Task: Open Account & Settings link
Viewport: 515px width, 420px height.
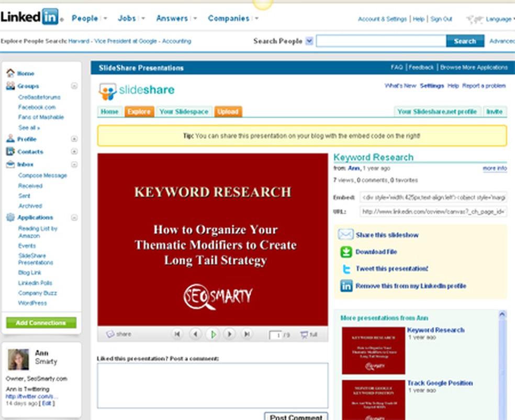Action: (x=382, y=19)
